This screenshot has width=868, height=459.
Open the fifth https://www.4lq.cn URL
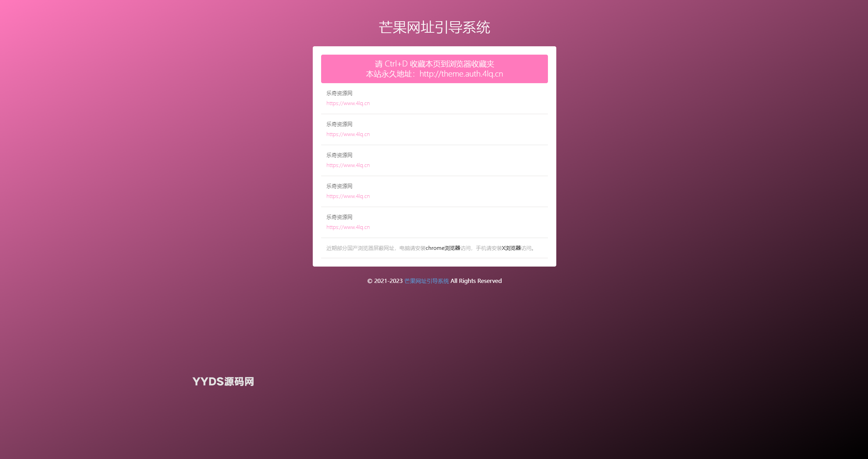(x=348, y=227)
